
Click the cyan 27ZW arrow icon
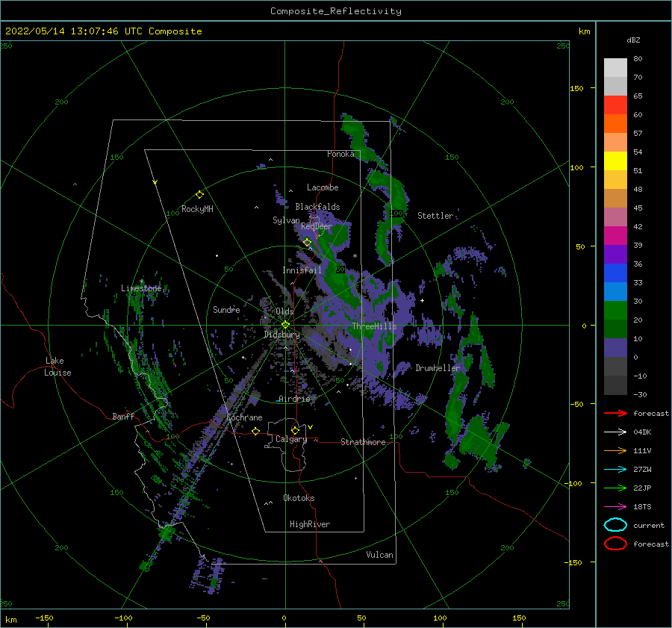pyautogui.click(x=615, y=470)
